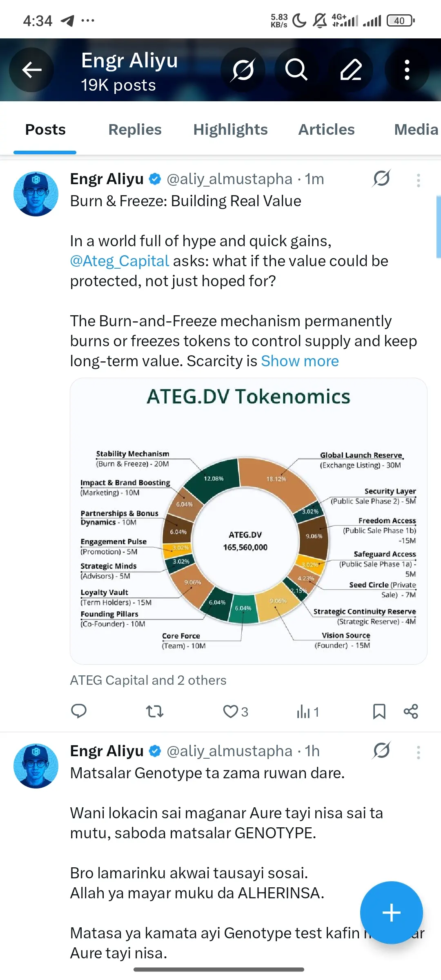The width and height of the screenshot is (441, 980).
Task: Switch to the Highlights tab
Action: [230, 129]
